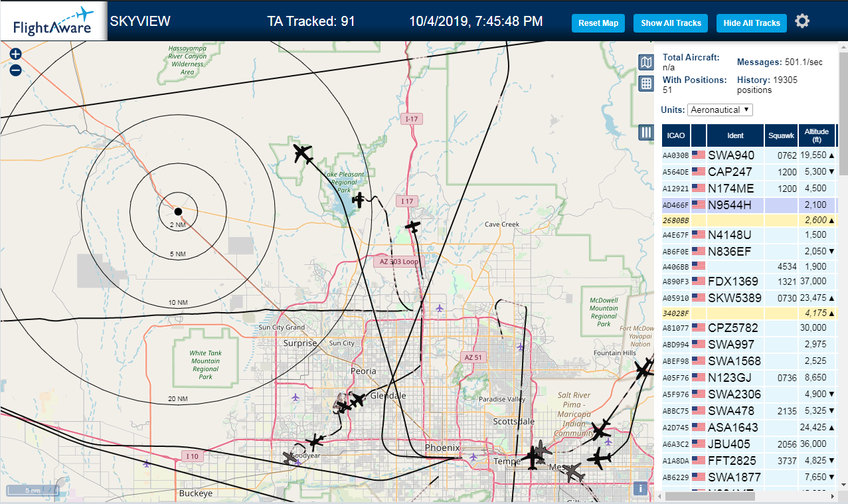The image size is (848, 504).
Task: Open the map info attribution button
Action: (x=640, y=488)
